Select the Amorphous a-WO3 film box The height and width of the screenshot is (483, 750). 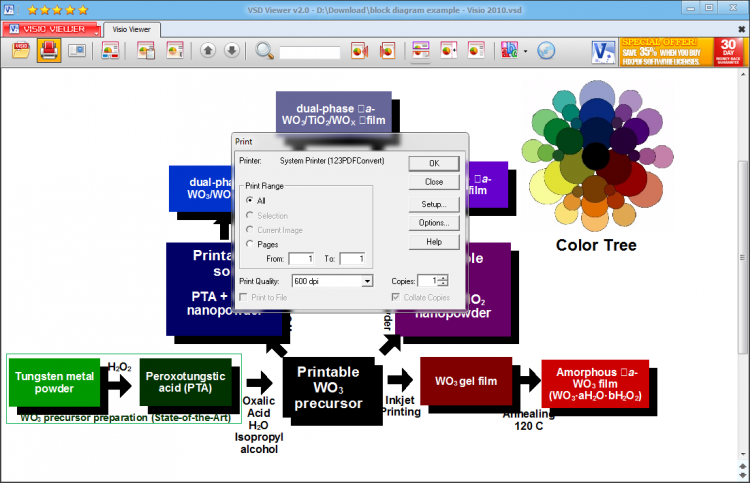pyautogui.click(x=595, y=384)
